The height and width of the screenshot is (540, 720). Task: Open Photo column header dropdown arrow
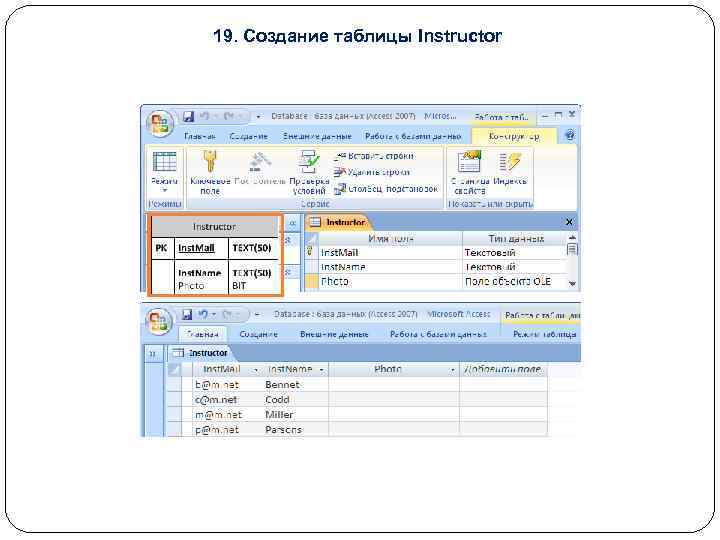(452, 370)
